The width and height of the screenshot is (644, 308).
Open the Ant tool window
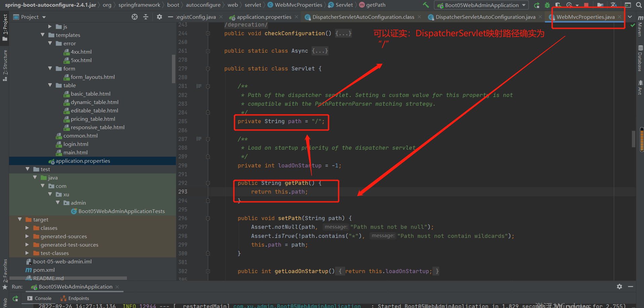pos(640,87)
